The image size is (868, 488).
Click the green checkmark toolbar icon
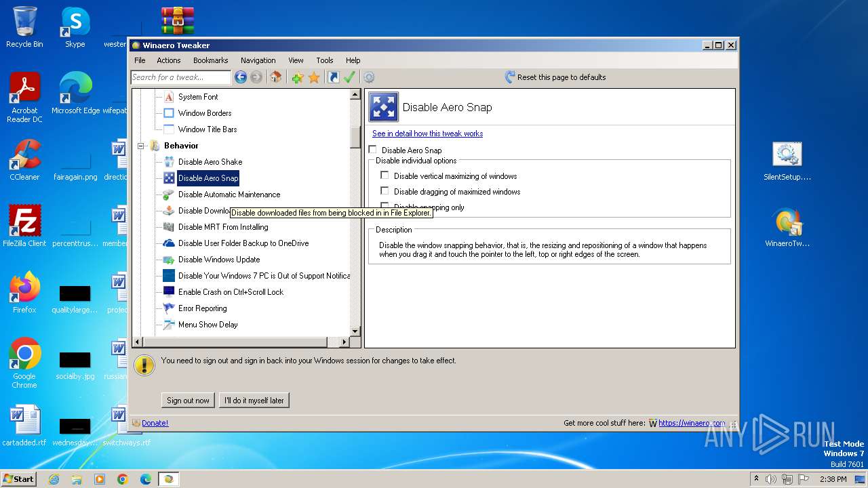[x=349, y=77]
